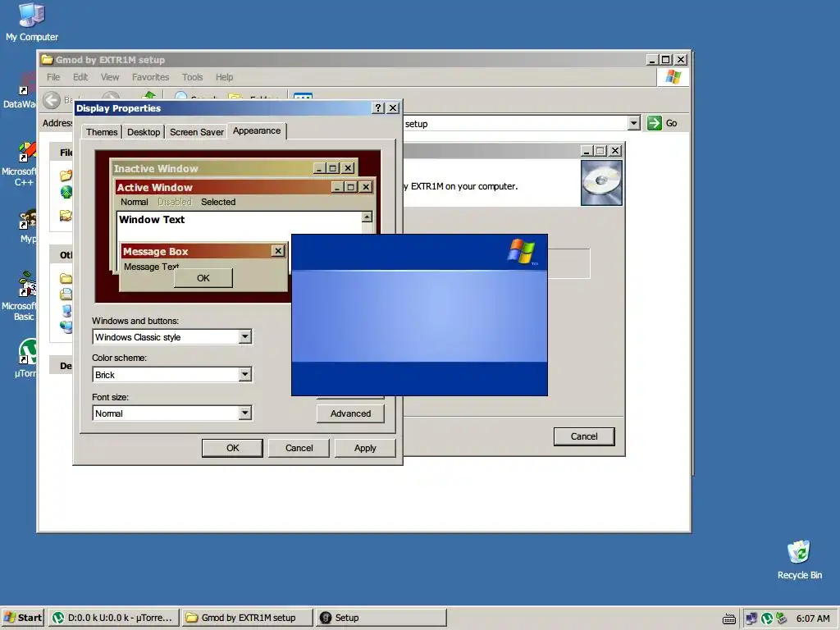Switch to Setup taskbar button
This screenshot has width=840, height=630.
click(381, 618)
